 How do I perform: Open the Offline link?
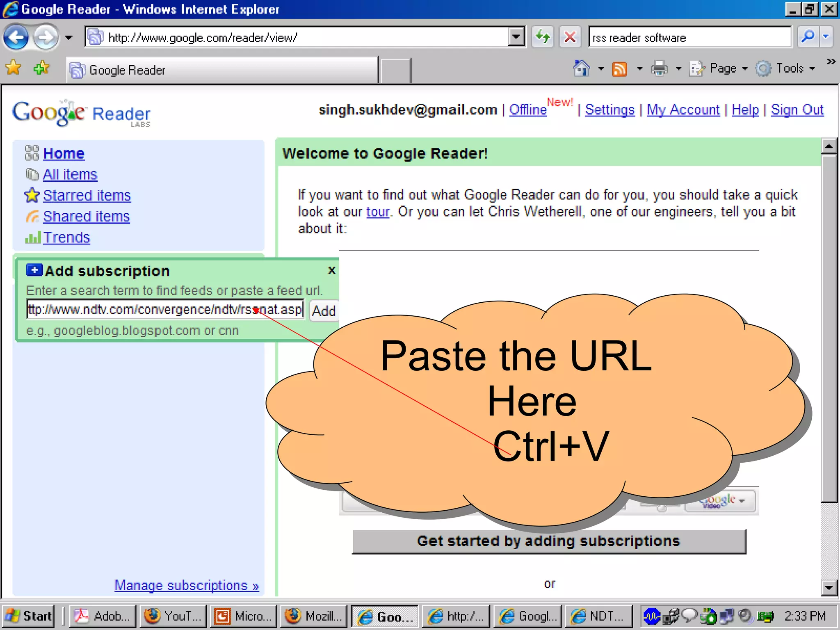point(528,110)
